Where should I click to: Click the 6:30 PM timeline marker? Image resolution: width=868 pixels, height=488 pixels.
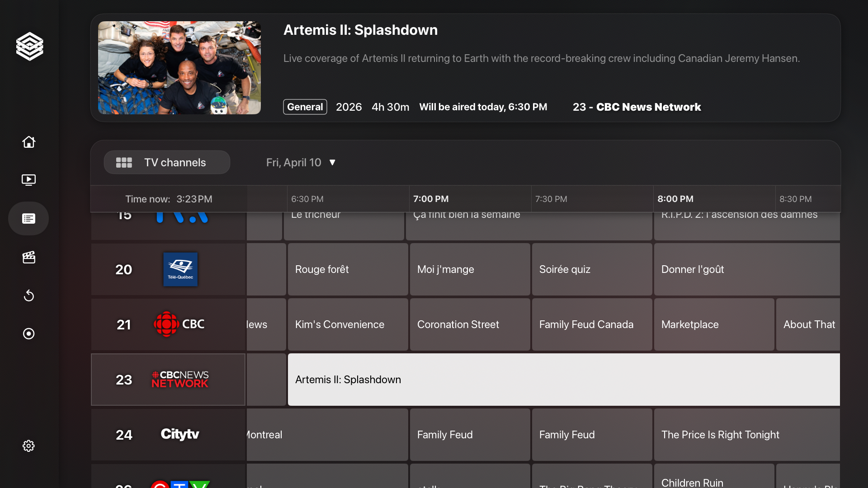tap(307, 199)
